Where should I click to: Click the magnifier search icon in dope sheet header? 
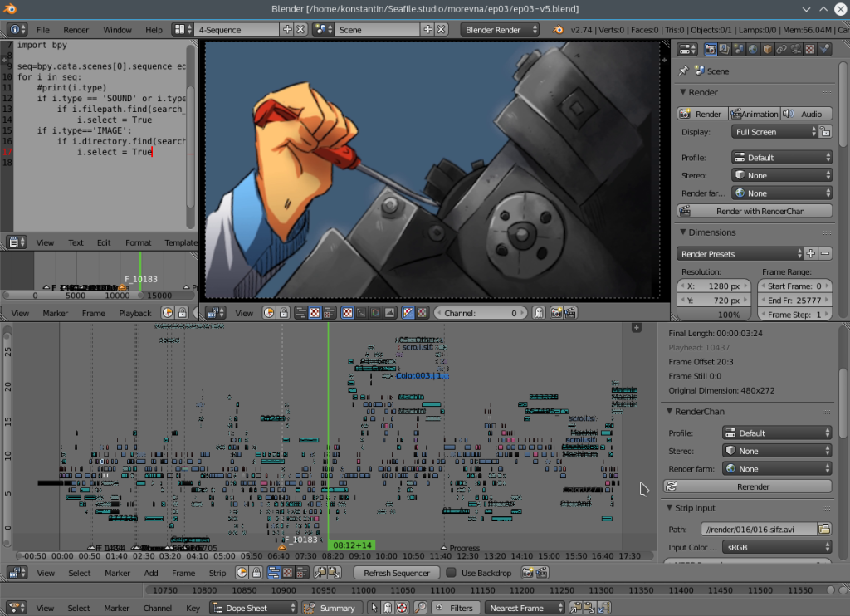[x=420, y=608]
